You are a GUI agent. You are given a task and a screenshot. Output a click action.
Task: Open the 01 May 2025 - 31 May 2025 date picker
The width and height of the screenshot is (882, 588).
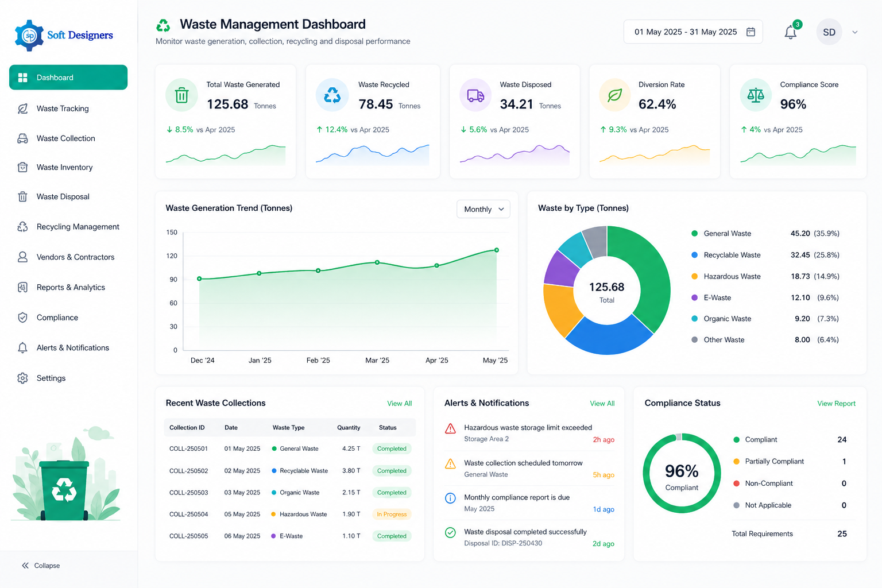[x=693, y=32]
